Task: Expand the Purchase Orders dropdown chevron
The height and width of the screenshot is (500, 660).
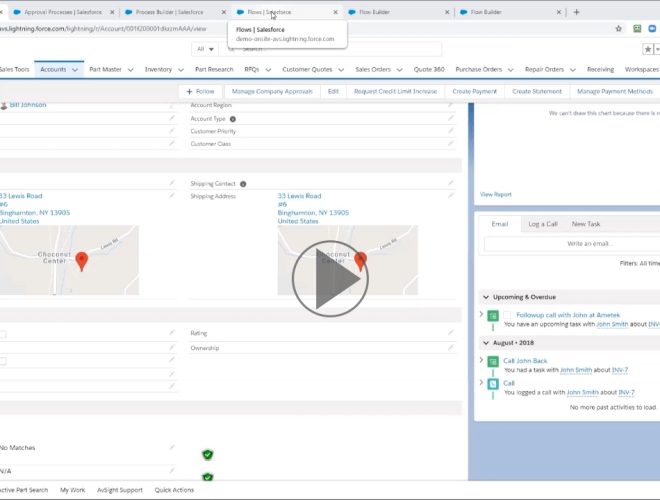Action: coord(511,70)
